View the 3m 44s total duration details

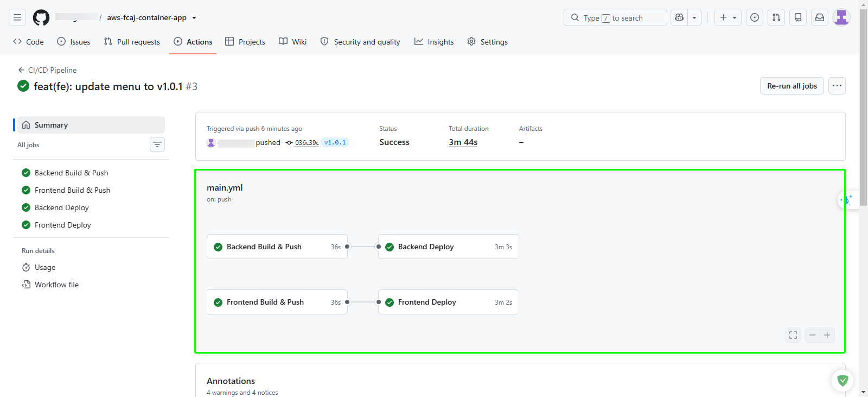463,142
